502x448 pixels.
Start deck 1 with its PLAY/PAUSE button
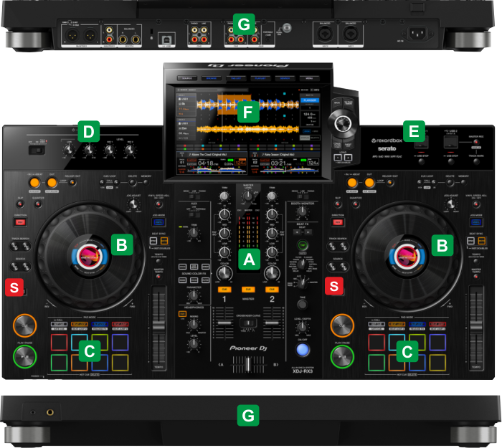24,356
